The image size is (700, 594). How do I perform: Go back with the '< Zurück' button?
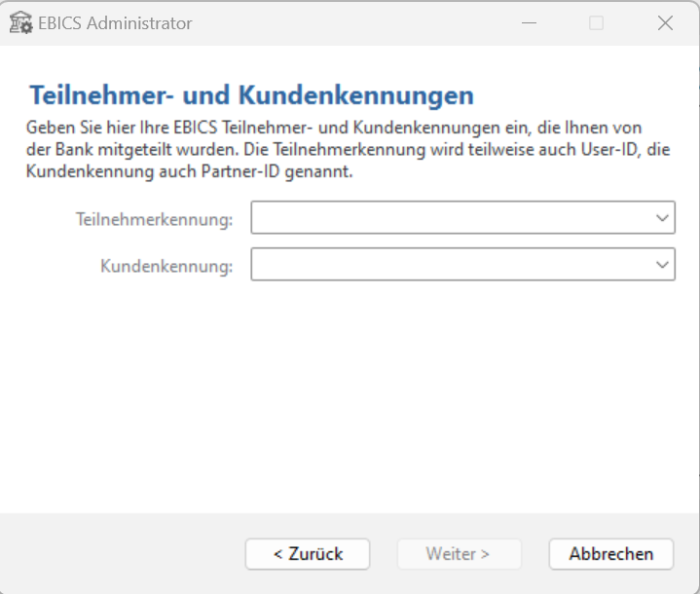[x=308, y=554]
